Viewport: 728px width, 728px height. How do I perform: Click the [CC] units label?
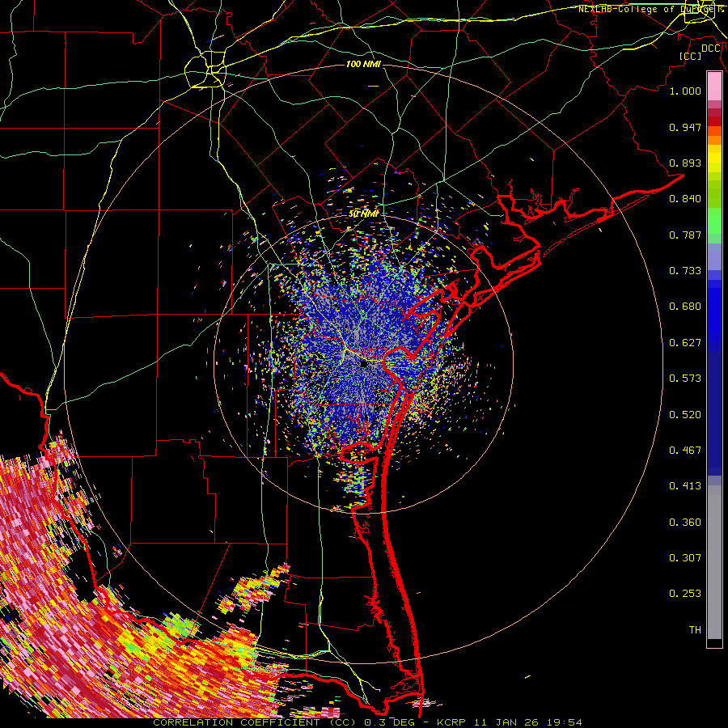tap(690, 56)
